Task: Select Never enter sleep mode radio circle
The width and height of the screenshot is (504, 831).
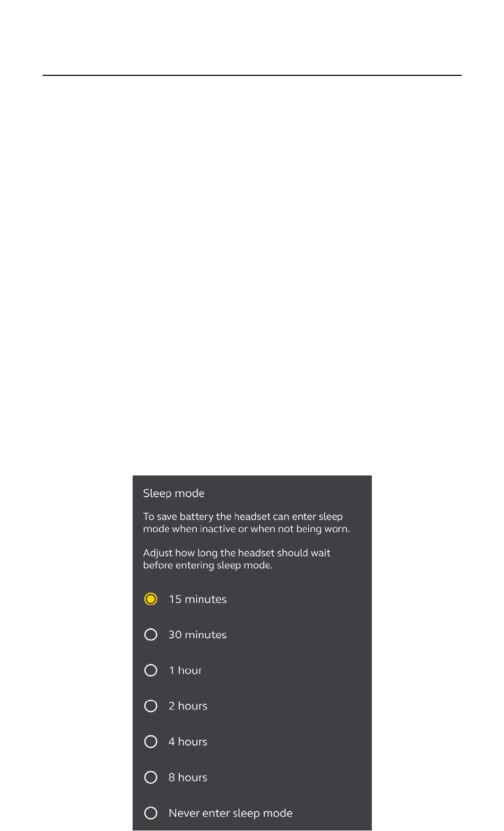Action: [151, 813]
